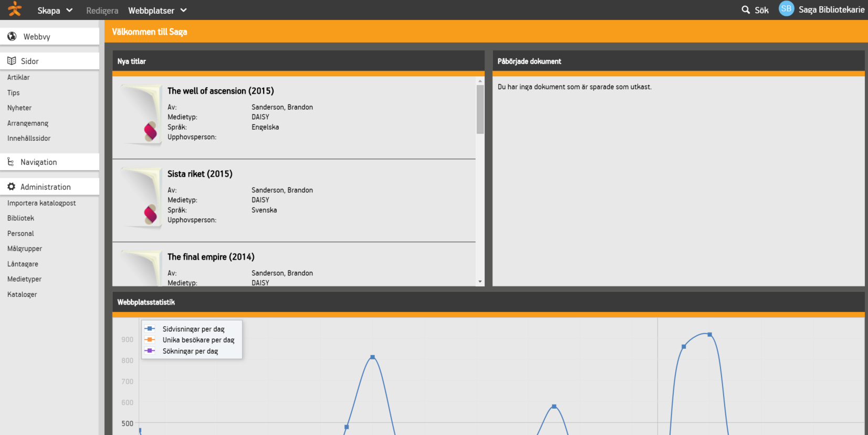Open the Medietyper admin page

(24, 279)
